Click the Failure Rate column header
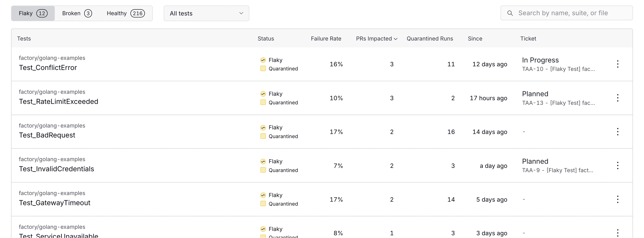 click(326, 39)
